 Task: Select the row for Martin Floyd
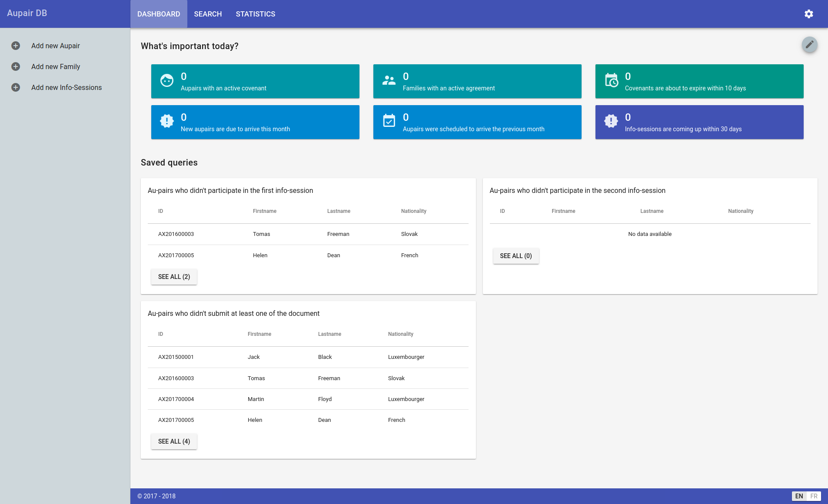tap(308, 399)
